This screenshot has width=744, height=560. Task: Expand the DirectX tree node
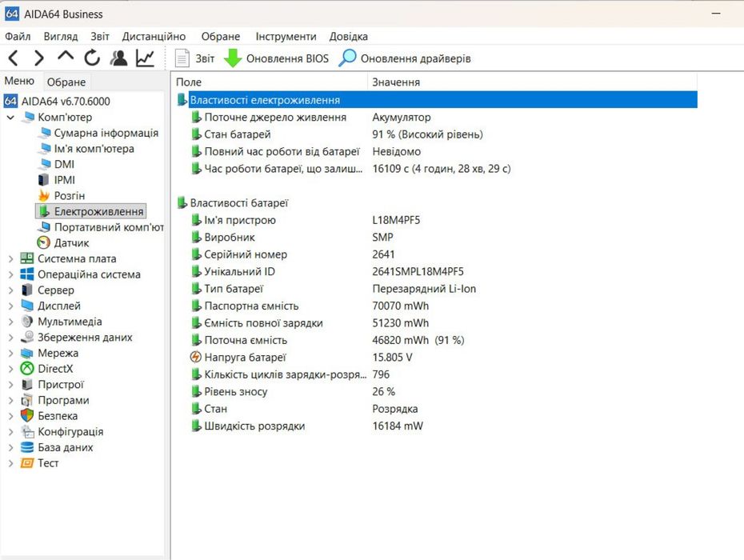[x=10, y=369]
